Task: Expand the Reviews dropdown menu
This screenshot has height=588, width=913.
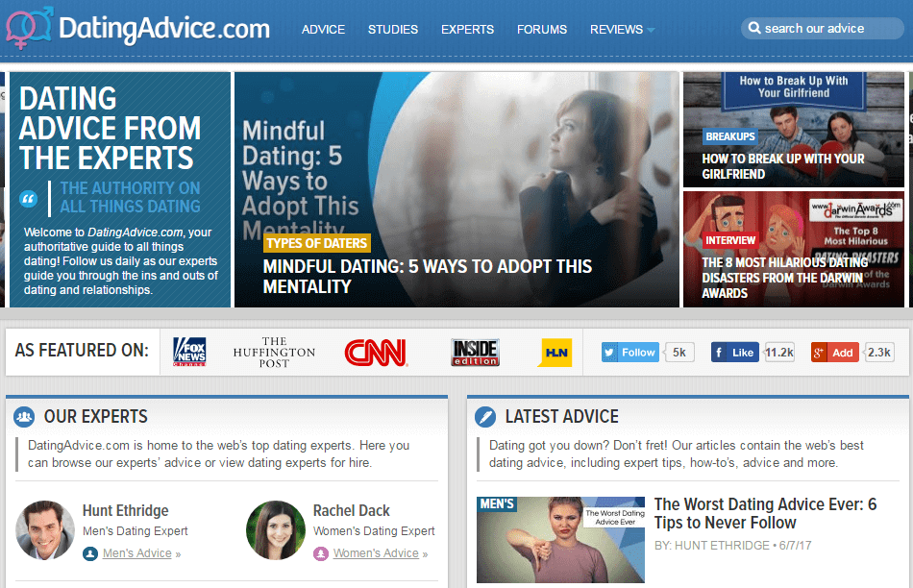Action: pos(622,30)
